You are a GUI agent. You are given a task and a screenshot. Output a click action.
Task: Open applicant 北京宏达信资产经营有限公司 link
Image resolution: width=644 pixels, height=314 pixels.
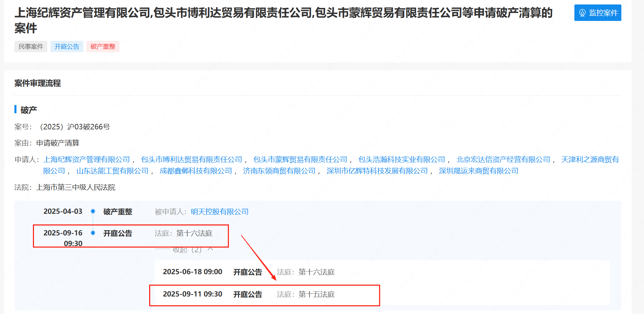503,160
